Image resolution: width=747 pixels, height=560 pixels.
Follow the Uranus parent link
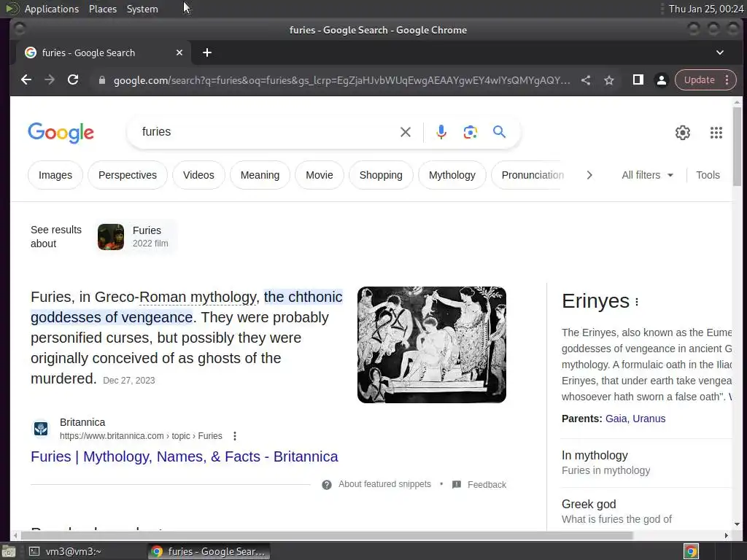click(x=649, y=419)
